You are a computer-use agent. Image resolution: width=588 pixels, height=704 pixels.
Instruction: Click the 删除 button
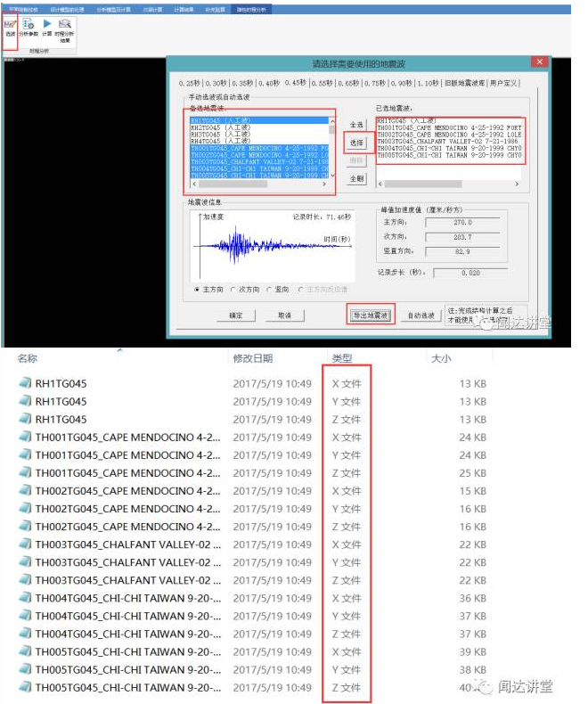pyautogui.click(x=356, y=160)
